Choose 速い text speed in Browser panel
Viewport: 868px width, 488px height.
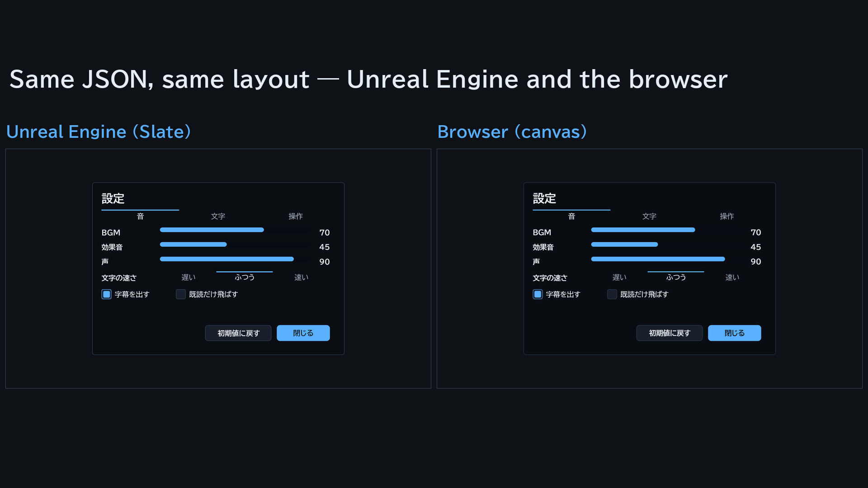[732, 277]
